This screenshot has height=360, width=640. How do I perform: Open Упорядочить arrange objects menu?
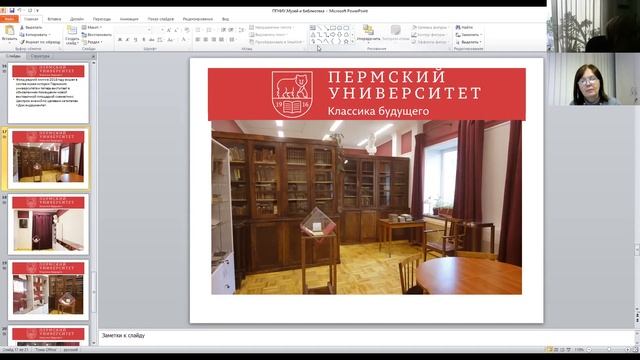[x=368, y=33]
